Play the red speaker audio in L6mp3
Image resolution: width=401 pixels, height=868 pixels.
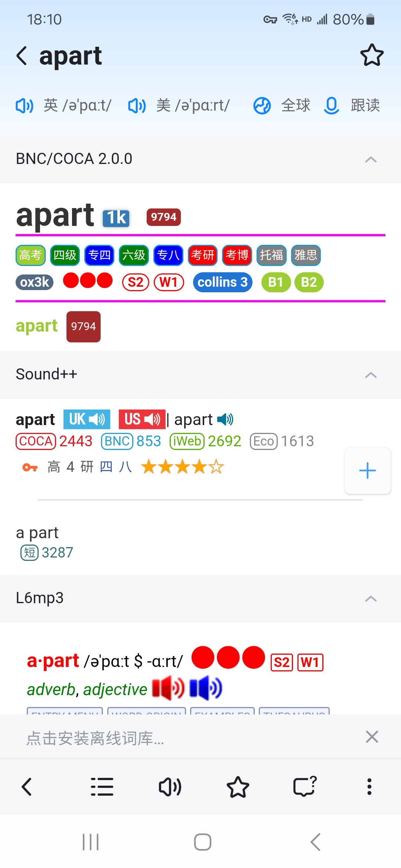point(168,688)
